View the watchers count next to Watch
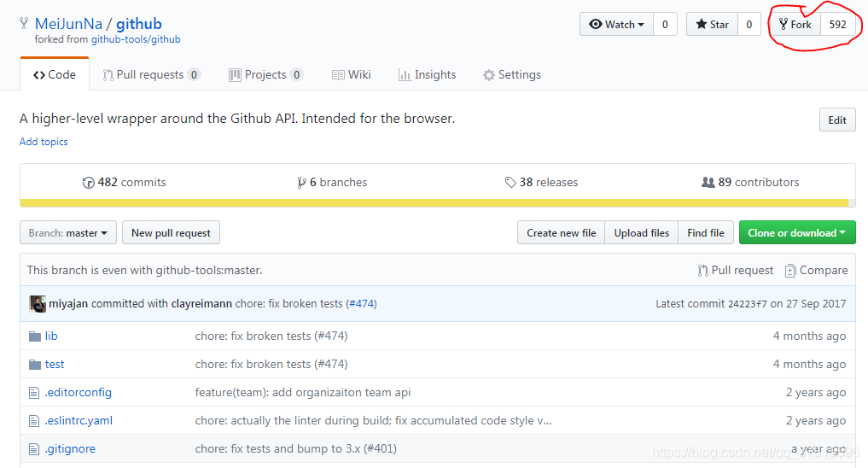Viewport: 868px width, 468px height. [665, 25]
